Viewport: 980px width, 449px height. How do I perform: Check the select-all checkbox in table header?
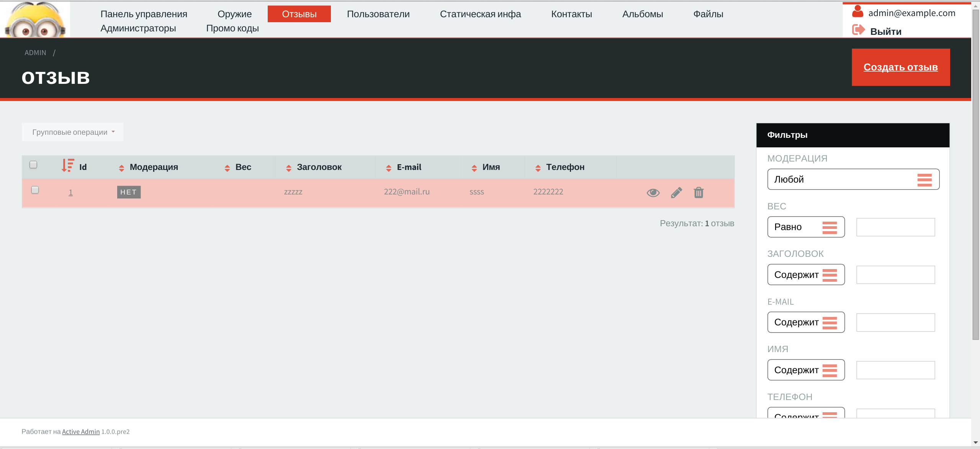point(33,165)
